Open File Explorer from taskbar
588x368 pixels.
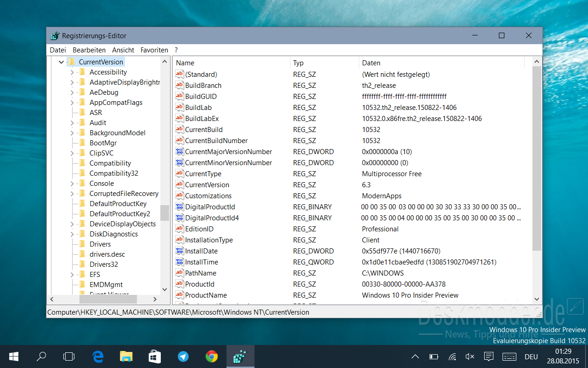(x=126, y=356)
